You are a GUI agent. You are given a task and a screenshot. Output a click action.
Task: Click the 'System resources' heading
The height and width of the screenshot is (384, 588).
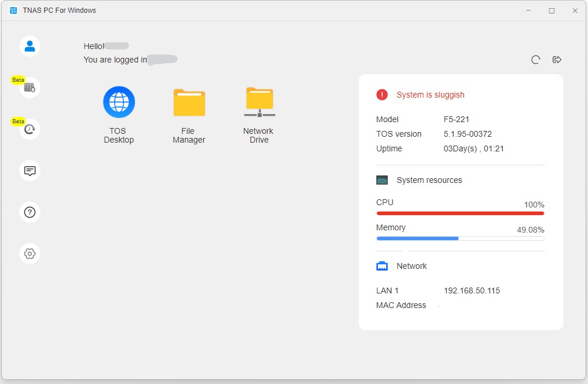coord(429,180)
